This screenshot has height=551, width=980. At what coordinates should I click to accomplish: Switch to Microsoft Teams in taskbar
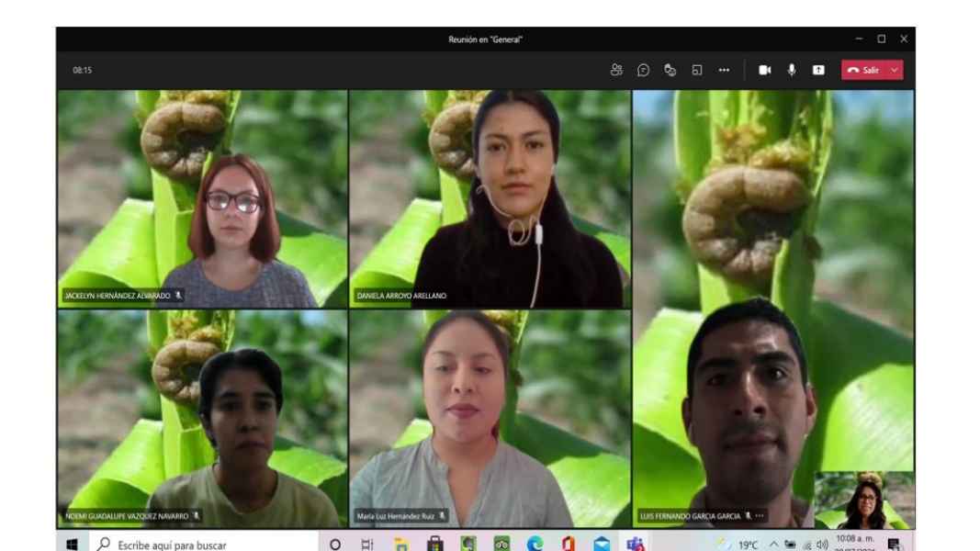(x=636, y=544)
